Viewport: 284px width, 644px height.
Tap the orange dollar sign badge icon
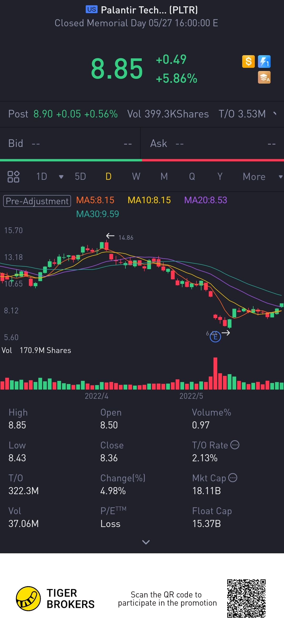point(248,62)
